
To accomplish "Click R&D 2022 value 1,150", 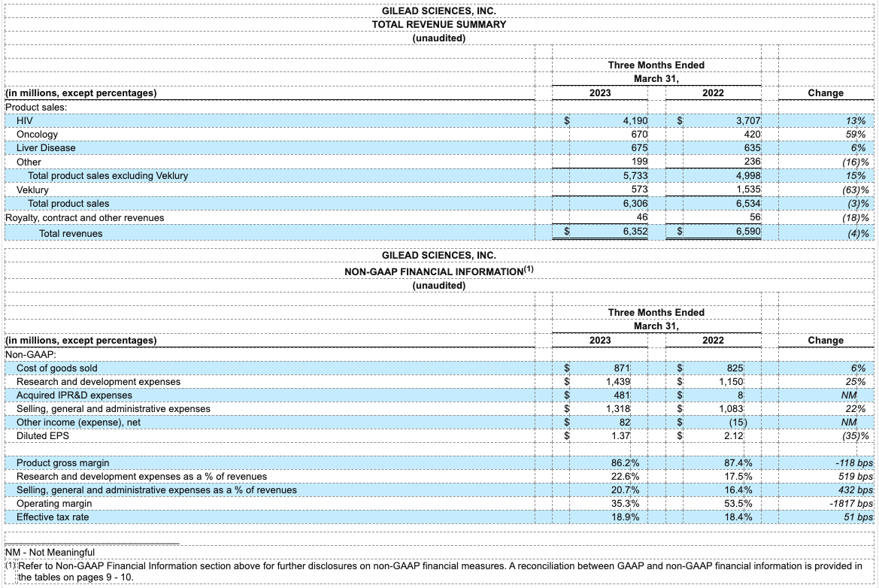I will coord(731,382).
